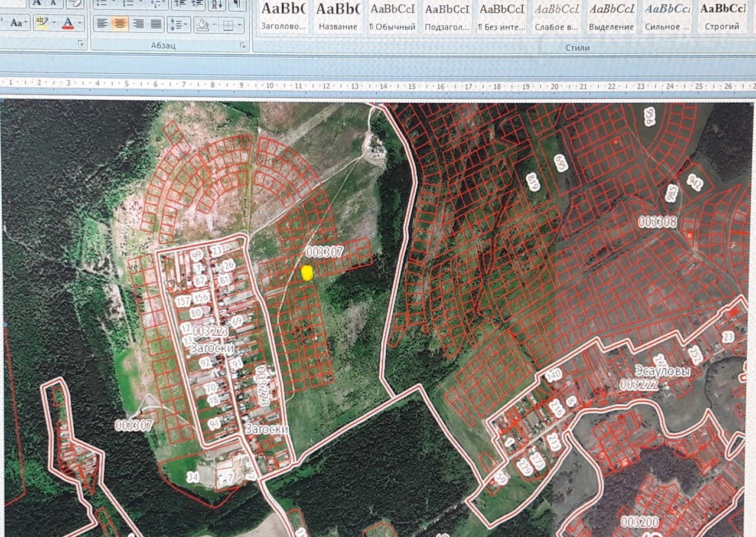Click the shading paint bucket icon

[x=202, y=25]
